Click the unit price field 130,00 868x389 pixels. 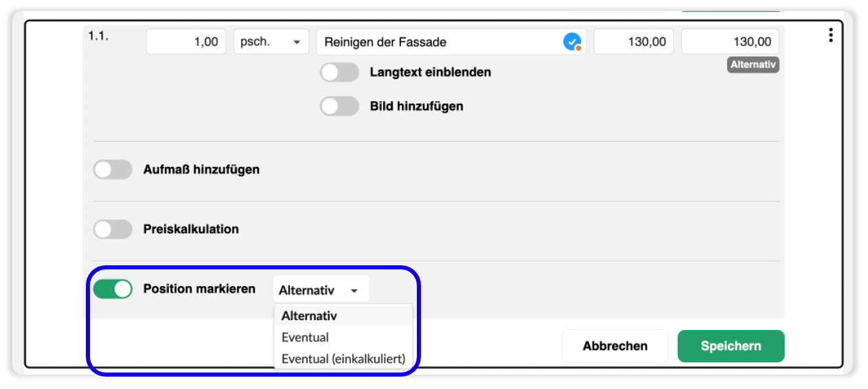[634, 42]
